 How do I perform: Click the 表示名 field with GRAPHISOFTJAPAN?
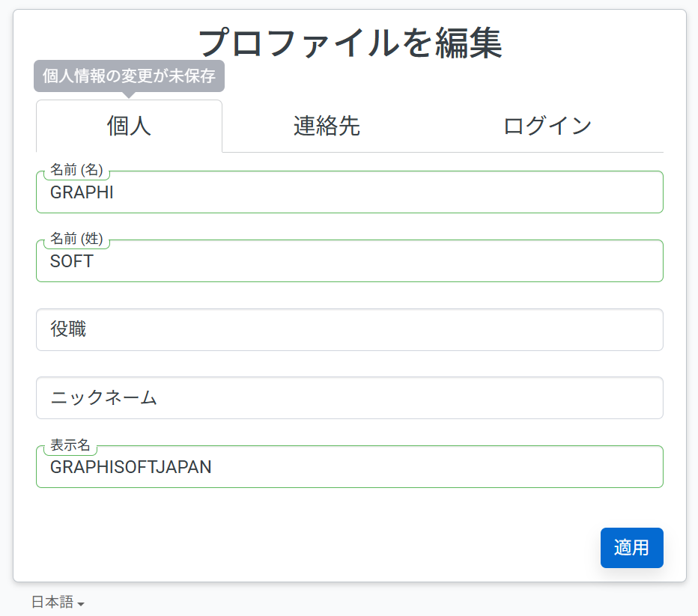pyautogui.click(x=350, y=466)
